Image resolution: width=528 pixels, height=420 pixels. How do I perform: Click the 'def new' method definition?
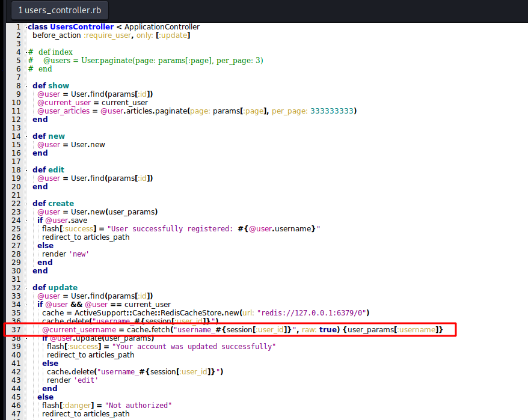(x=49, y=136)
